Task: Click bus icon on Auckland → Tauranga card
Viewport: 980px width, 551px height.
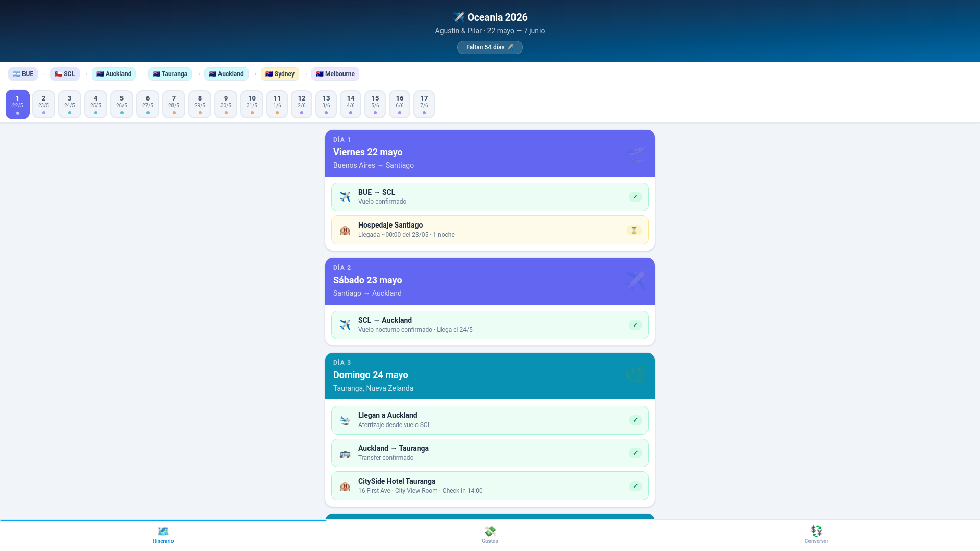Action: pos(345,453)
